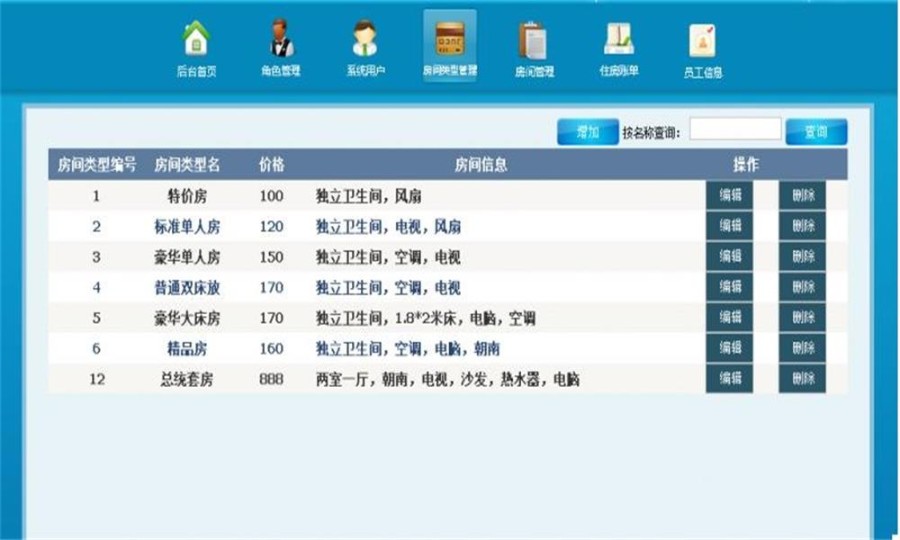The height and width of the screenshot is (540, 900).
Task: Edit the 特价房 room type row
Action: pos(729,196)
